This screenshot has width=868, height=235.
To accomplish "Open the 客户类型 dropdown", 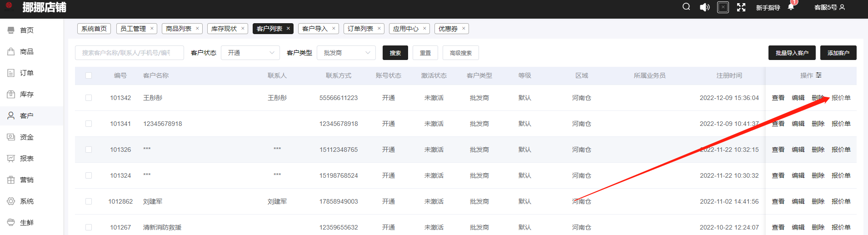I will click(346, 53).
